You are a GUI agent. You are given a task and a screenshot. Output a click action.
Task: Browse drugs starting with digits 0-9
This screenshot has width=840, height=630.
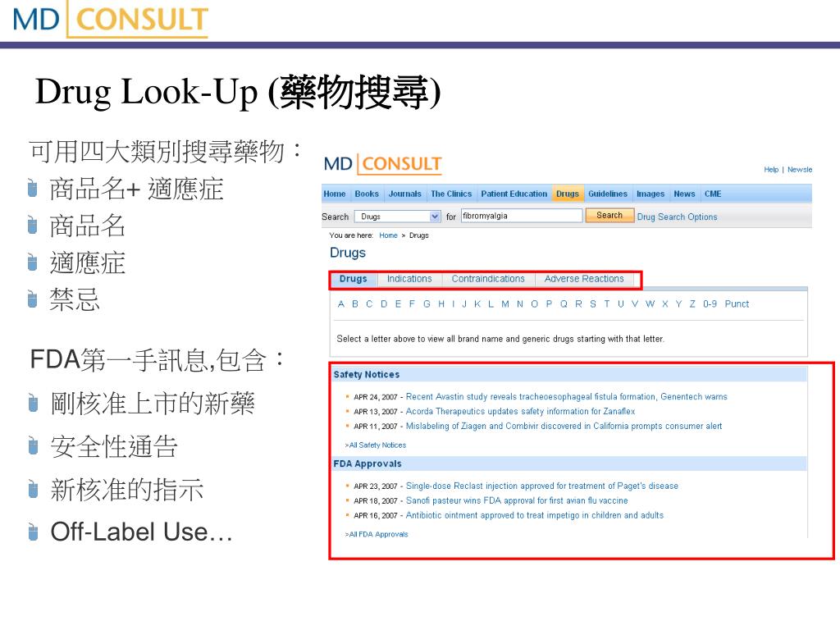click(x=710, y=304)
